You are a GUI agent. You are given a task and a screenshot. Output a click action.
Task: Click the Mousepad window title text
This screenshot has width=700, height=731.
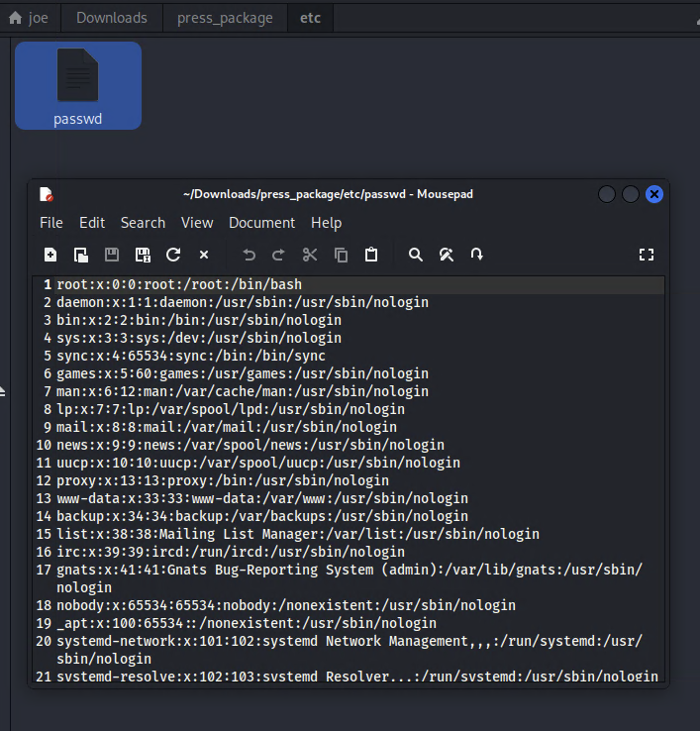coord(328,194)
